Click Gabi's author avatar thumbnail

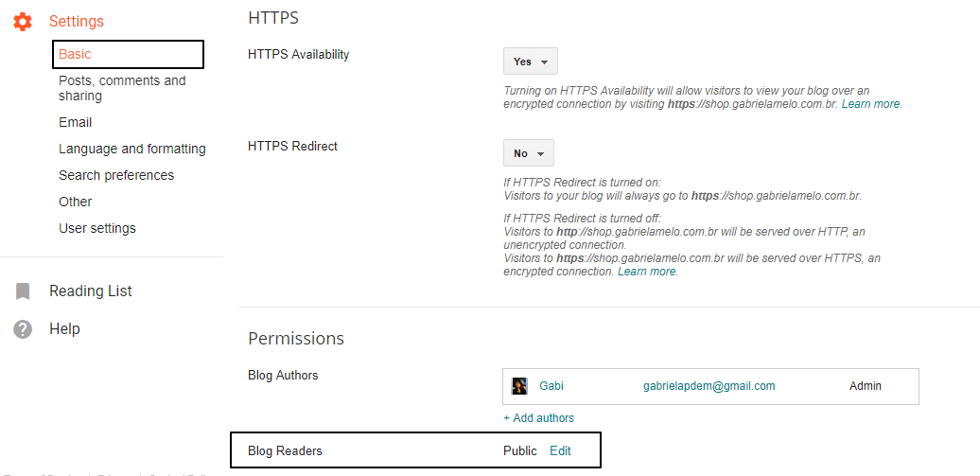pyautogui.click(x=519, y=386)
